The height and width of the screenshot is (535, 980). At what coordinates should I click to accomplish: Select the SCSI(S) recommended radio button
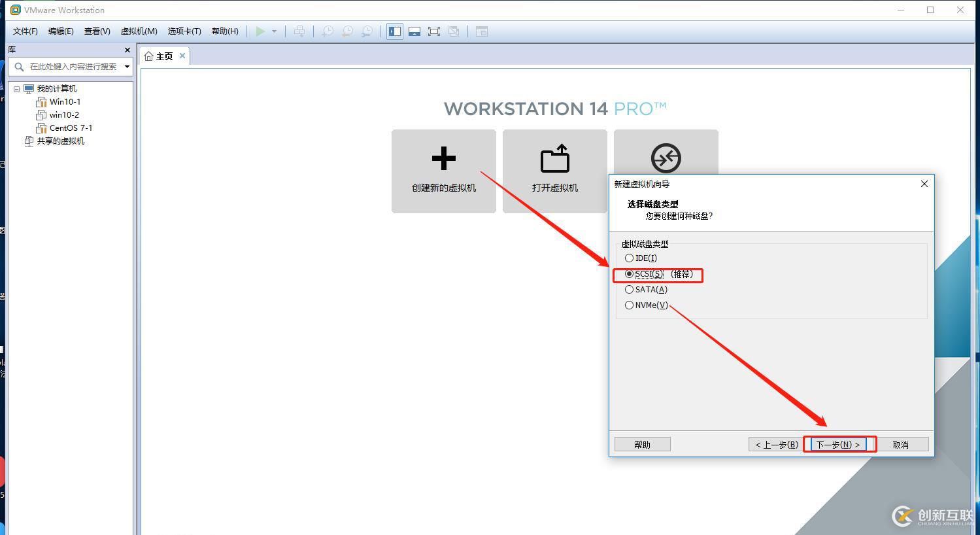pos(629,274)
